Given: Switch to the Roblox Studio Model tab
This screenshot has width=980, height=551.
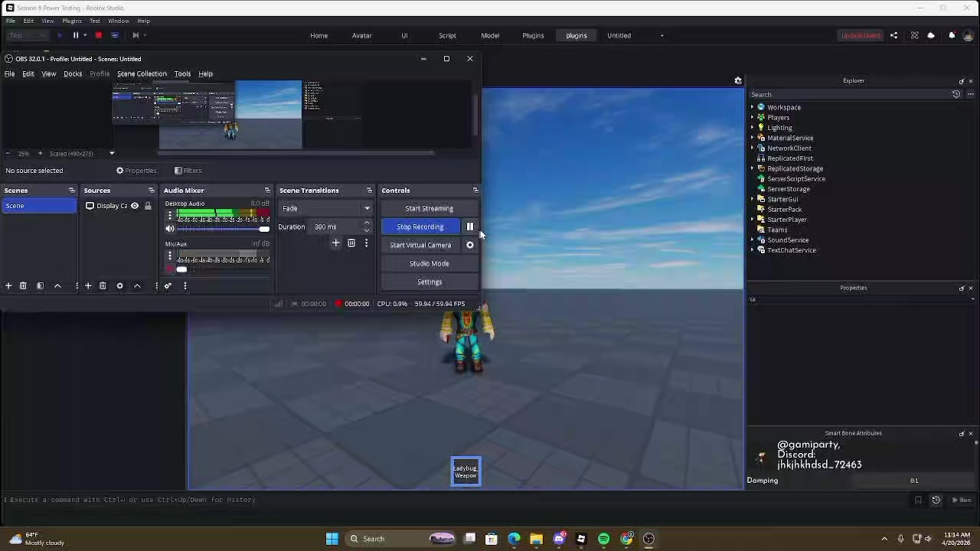Looking at the screenshot, I should point(490,35).
